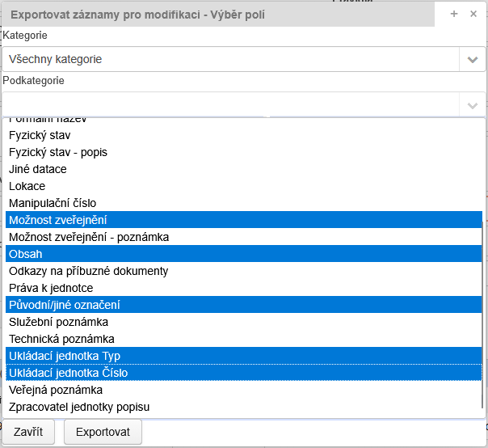Choose Práva k jednotce entry
Viewport: 488px width, 448px height.
coord(51,288)
